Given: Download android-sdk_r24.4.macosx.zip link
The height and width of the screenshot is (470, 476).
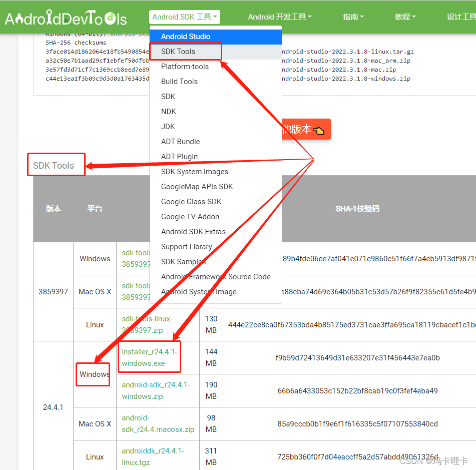Looking at the screenshot, I should click(158, 424).
